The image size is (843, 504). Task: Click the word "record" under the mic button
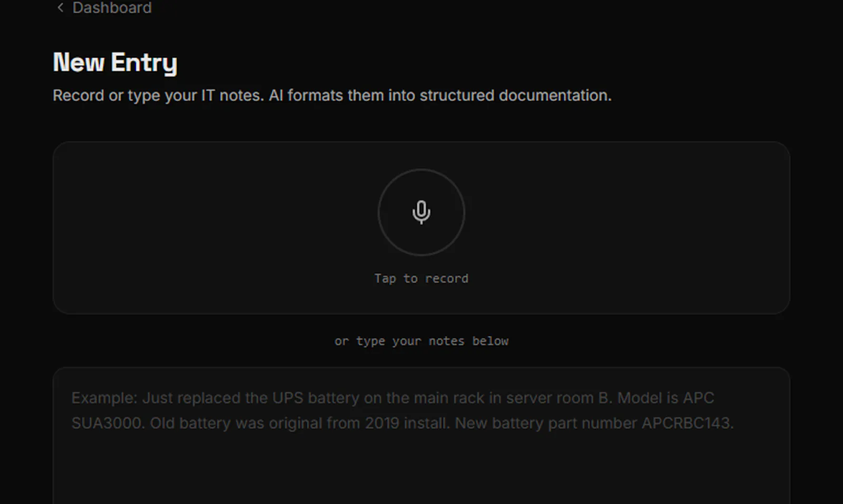click(447, 278)
